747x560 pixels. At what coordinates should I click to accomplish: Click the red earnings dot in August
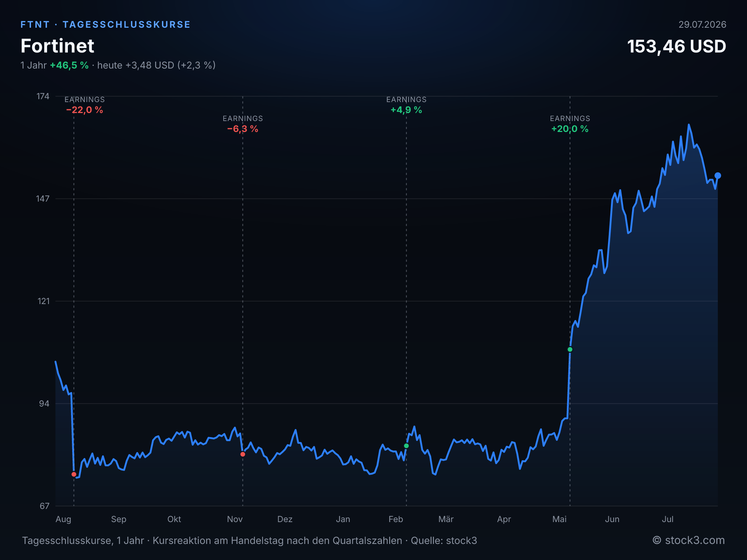click(x=74, y=474)
